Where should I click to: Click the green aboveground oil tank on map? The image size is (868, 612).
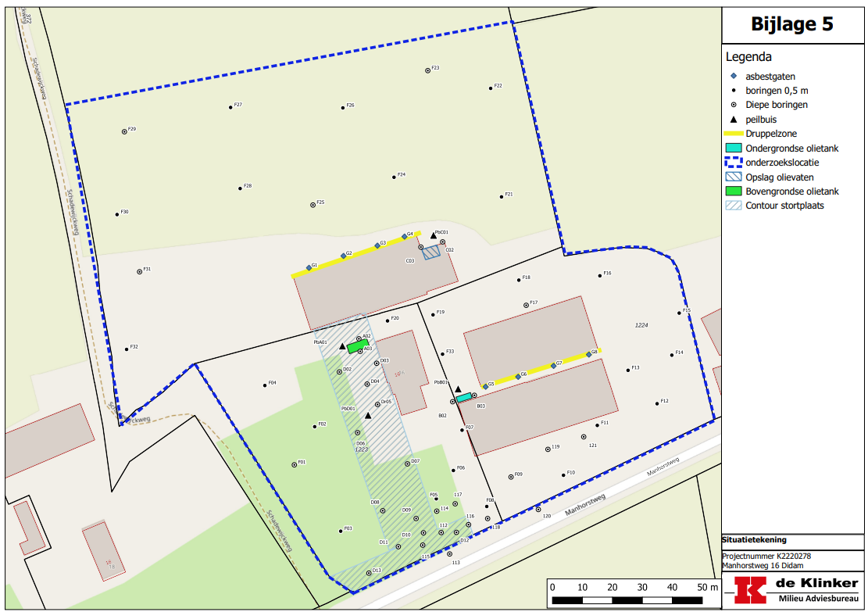click(x=358, y=345)
